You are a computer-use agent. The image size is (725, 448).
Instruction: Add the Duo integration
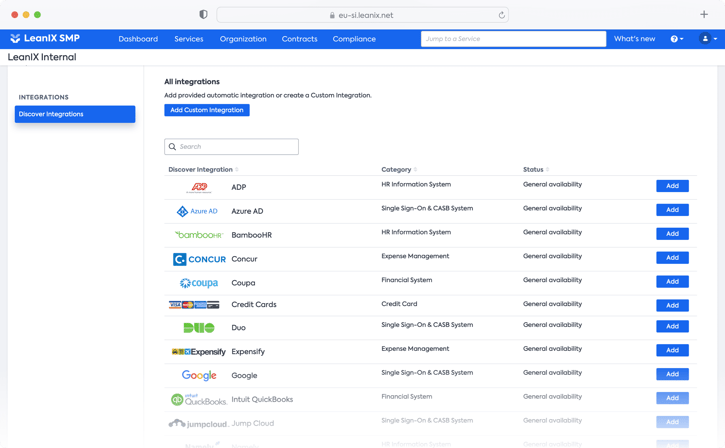(x=672, y=326)
